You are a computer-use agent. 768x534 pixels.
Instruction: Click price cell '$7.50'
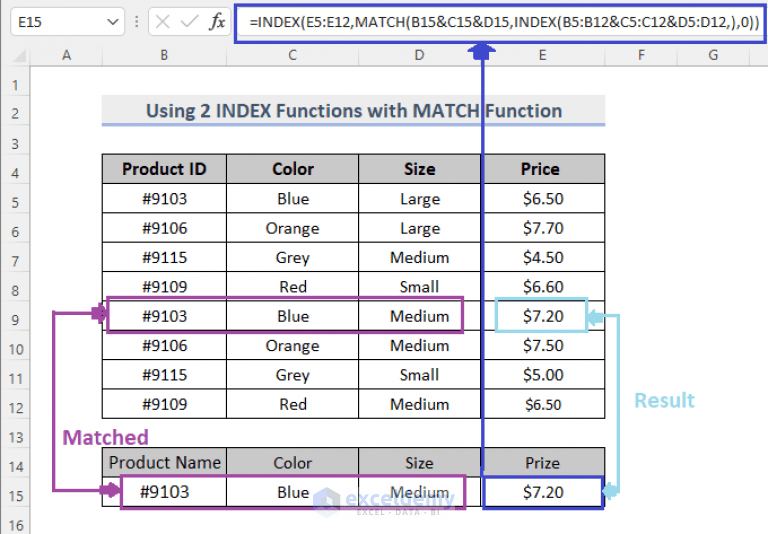pos(543,345)
